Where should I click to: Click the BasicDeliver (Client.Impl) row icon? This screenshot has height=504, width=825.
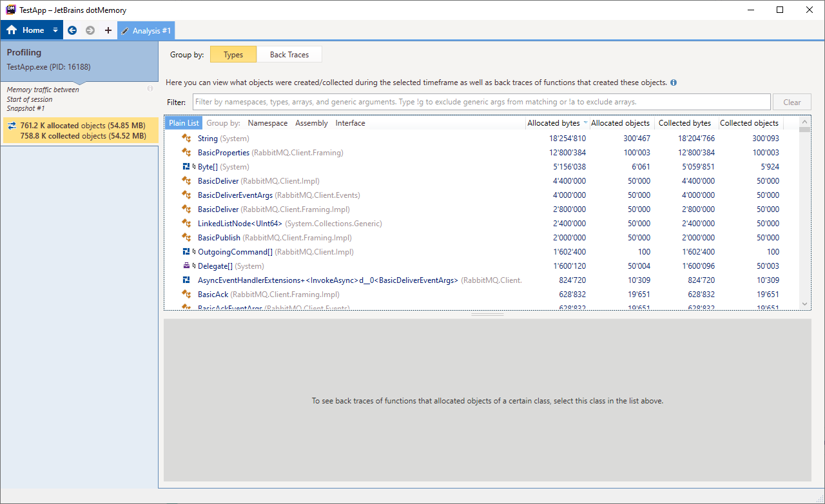(186, 181)
